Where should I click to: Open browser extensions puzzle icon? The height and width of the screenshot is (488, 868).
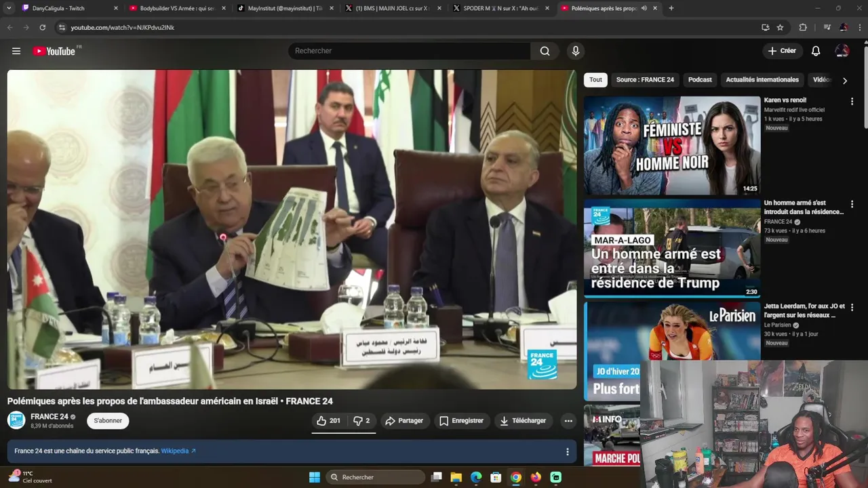click(x=803, y=27)
